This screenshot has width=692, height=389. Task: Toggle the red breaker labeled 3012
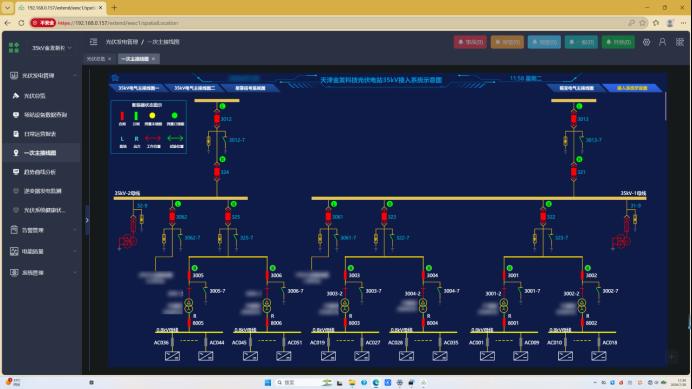tap(217, 119)
